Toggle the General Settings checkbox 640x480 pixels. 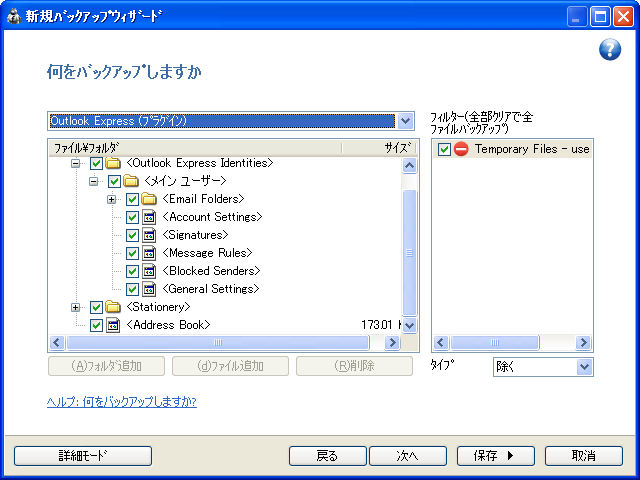(x=132, y=289)
